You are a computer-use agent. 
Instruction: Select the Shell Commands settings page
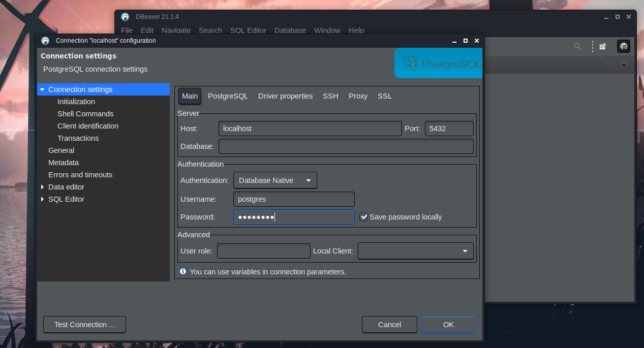click(x=85, y=113)
